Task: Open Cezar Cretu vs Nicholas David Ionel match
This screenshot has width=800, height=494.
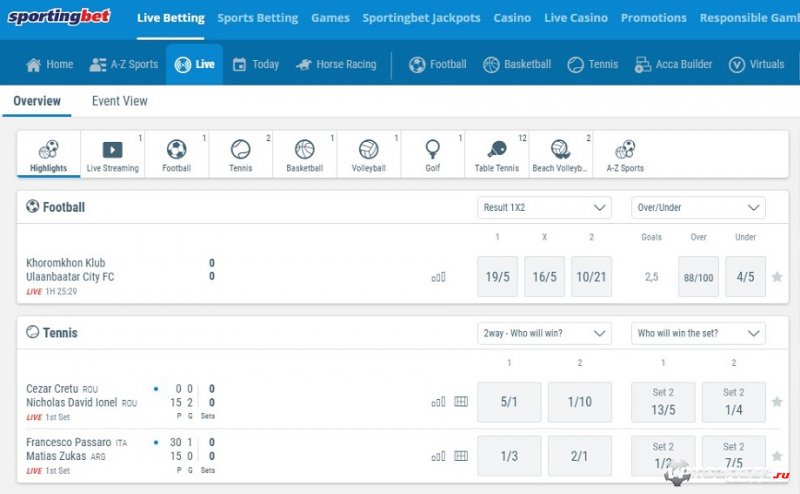Action: click(82, 396)
